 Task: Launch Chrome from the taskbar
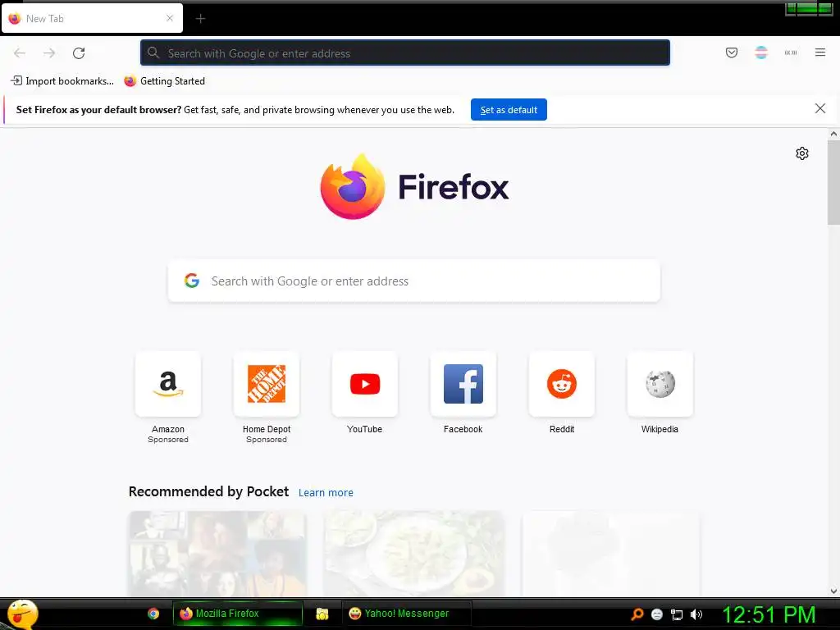coord(153,614)
